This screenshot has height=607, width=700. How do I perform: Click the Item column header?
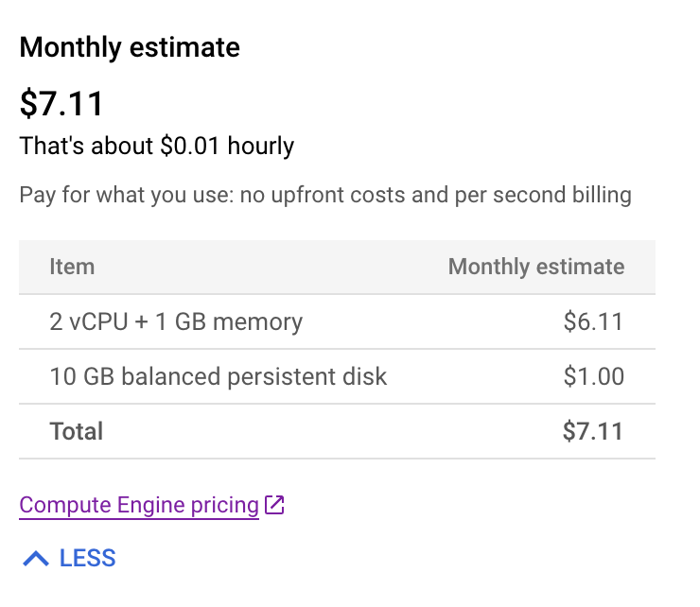tap(72, 267)
